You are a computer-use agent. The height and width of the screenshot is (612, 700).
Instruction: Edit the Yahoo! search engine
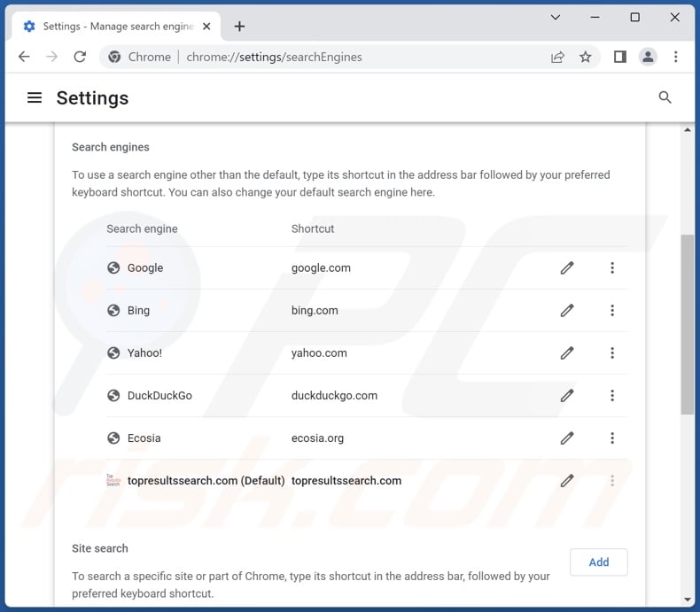tap(567, 352)
